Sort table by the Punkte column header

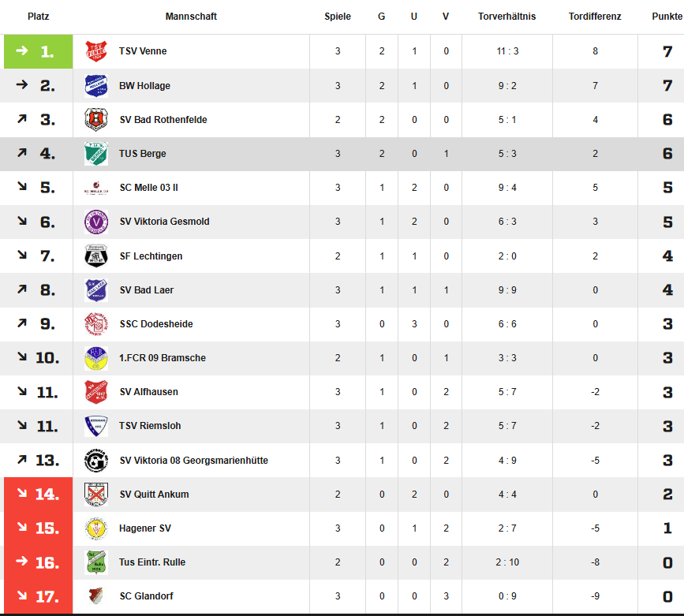[667, 17]
